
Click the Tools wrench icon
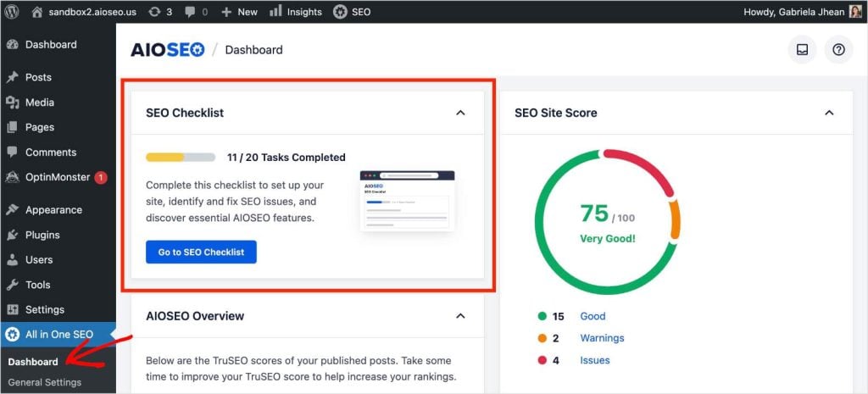tap(13, 285)
